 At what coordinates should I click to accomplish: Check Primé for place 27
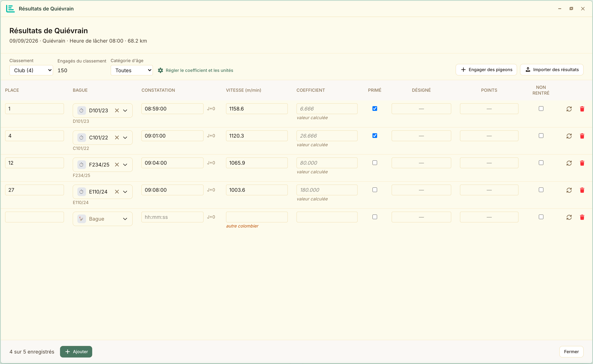pos(375,190)
